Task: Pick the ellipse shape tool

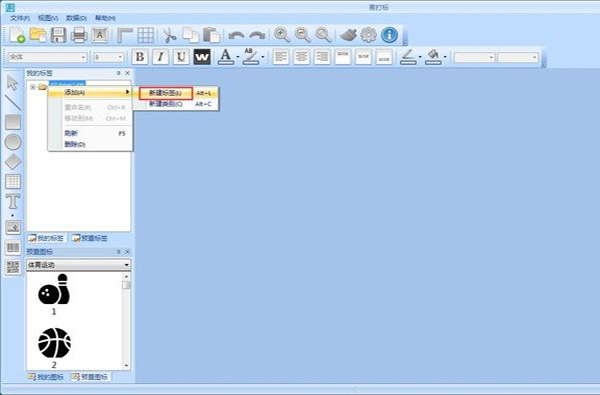Action: pos(13,142)
